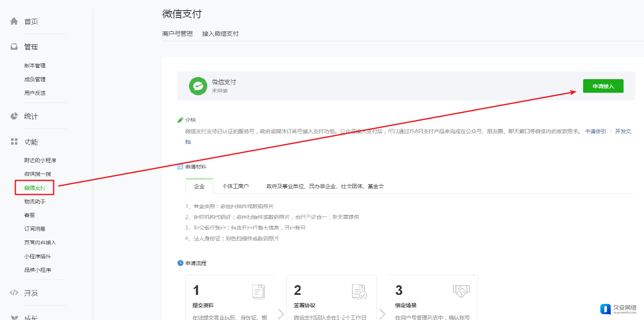Select the 企业 materials tab
Viewport: 644px width, 320px height.
(x=199, y=186)
